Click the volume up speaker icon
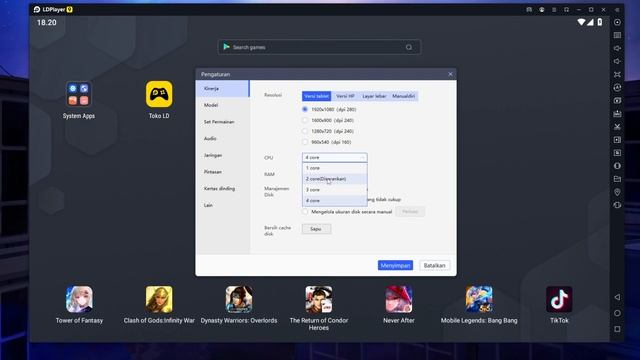 point(617,48)
